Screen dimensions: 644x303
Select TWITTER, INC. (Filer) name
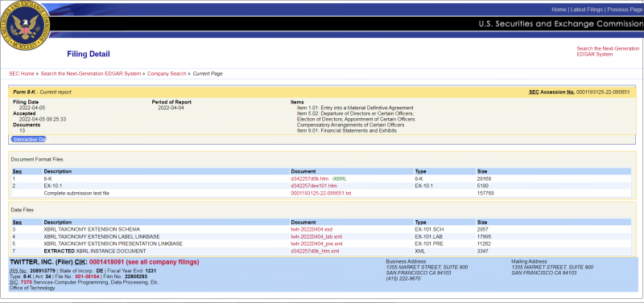coord(41,262)
